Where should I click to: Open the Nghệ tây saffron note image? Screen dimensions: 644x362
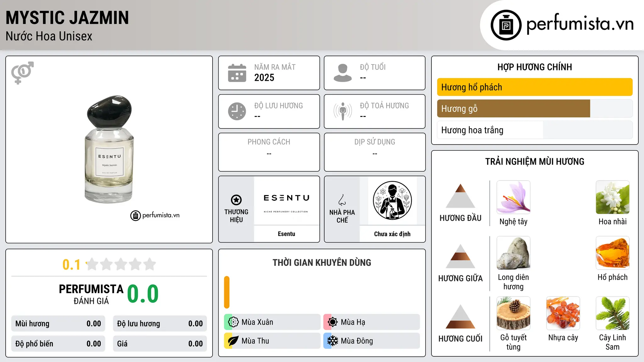[514, 197]
